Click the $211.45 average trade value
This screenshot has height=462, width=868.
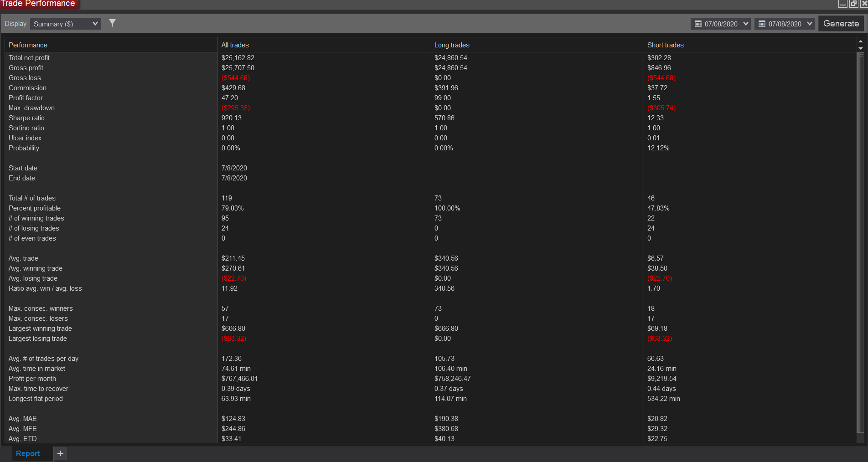pyautogui.click(x=233, y=258)
